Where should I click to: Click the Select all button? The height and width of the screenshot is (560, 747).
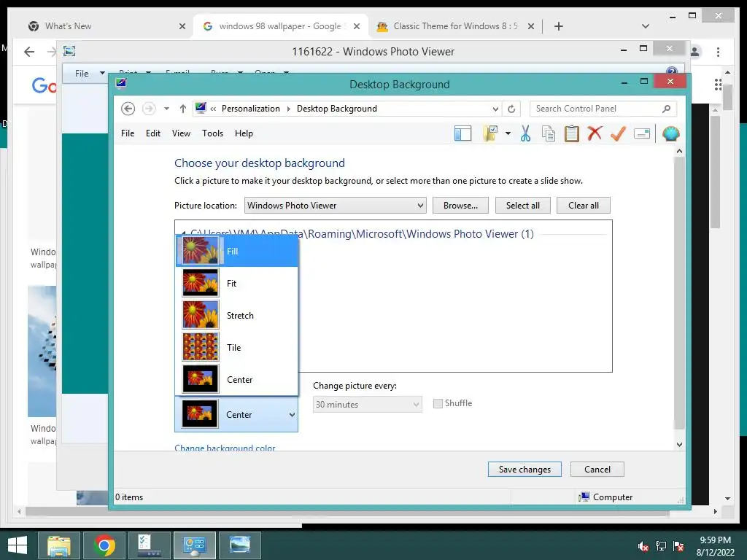(523, 205)
